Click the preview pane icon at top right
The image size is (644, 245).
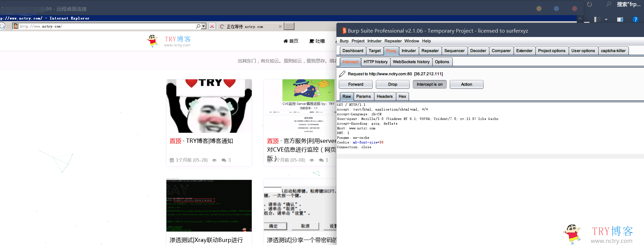[620, 19]
